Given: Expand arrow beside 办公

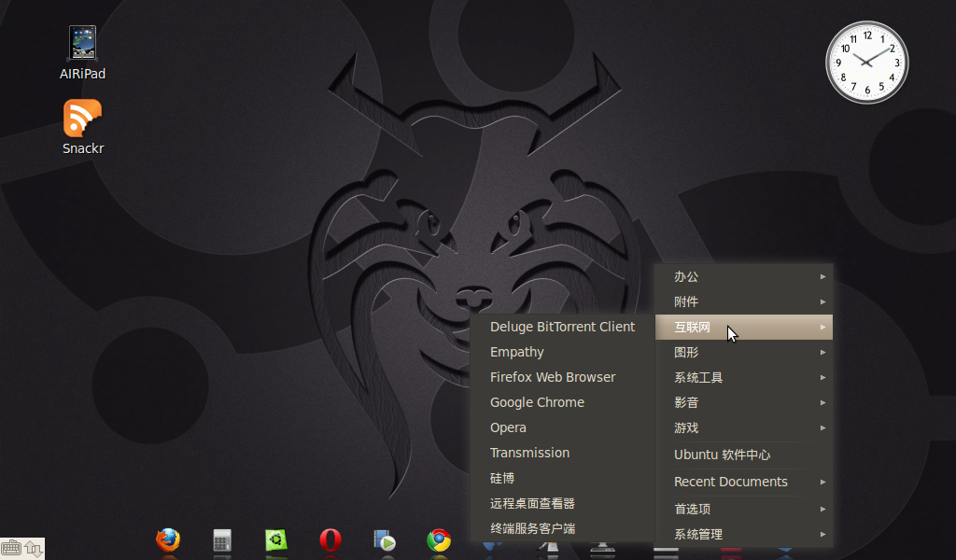Looking at the screenshot, I should [x=822, y=276].
